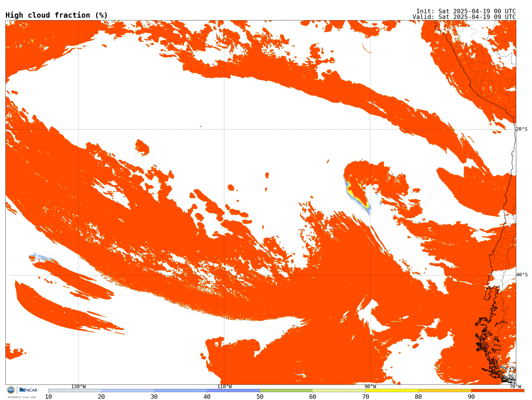
Task: Open the ensemble.ucar.edu text link
Action: point(22,397)
